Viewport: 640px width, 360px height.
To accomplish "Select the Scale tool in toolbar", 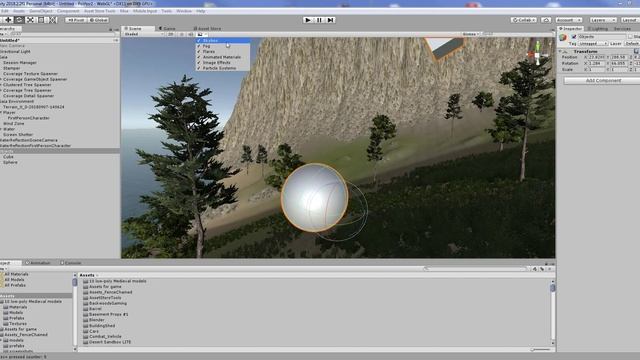I will pos(30,20).
